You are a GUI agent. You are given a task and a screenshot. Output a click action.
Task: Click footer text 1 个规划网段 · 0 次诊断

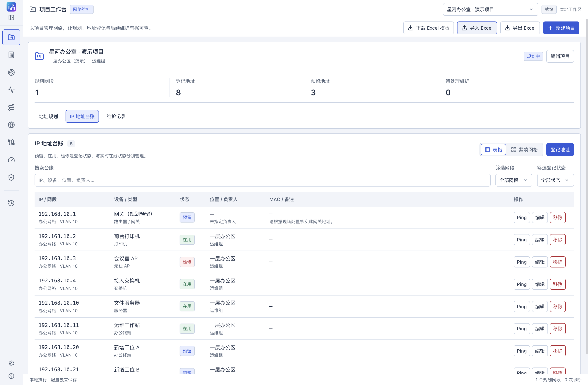[558, 380]
